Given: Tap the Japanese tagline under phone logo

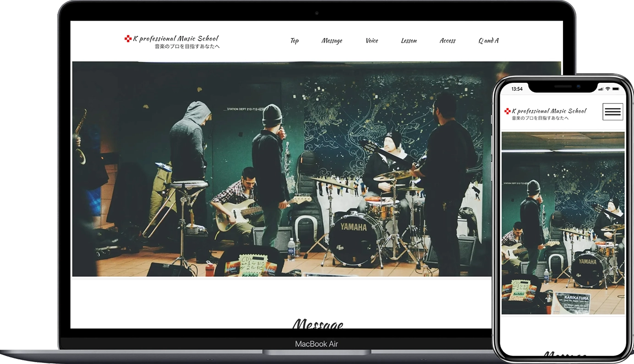Looking at the screenshot, I should click(x=540, y=118).
